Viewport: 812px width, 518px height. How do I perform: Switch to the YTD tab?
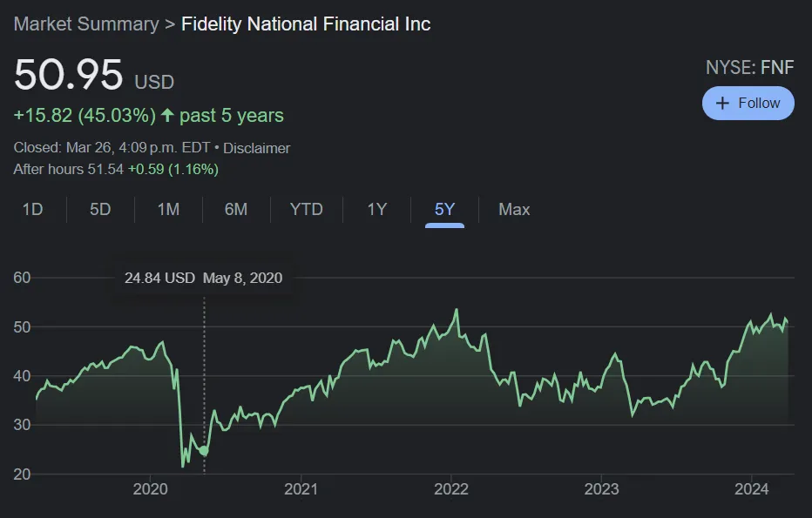click(306, 210)
